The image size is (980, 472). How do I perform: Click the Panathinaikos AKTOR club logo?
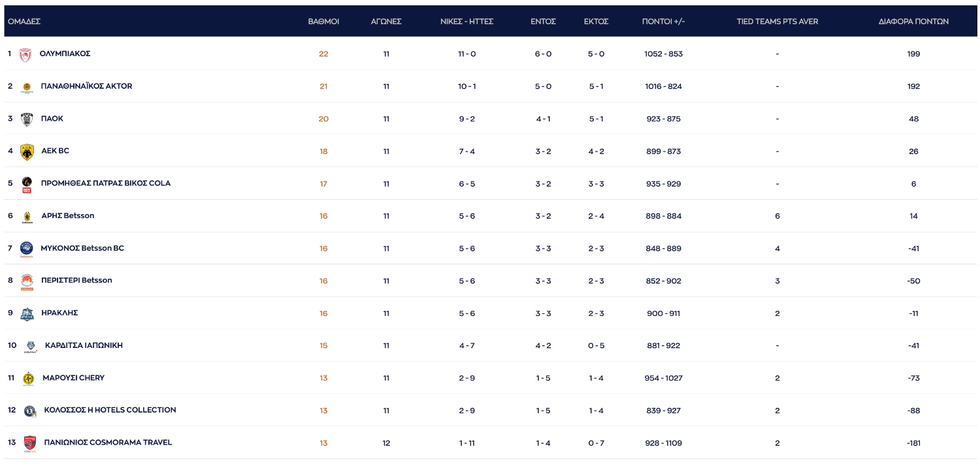pyautogui.click(x=26, y=87)
